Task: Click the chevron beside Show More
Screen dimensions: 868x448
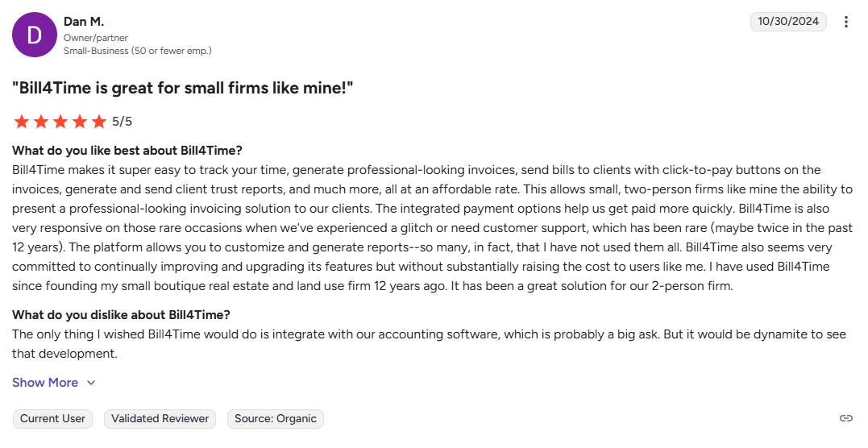Action: coord(91,383)
